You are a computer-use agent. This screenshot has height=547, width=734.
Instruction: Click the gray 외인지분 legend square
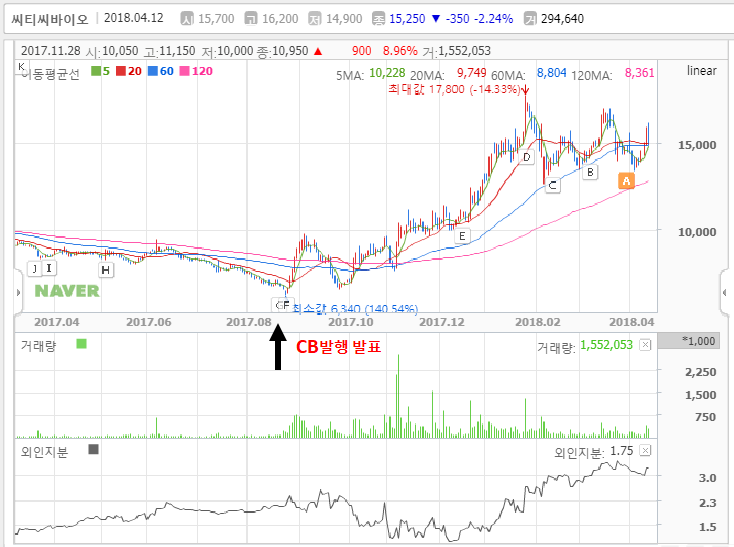(x=94, y=449)
